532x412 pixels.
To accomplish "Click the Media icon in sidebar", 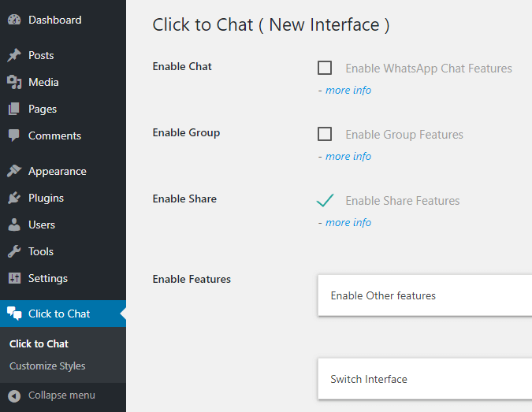I will point(14,82).
